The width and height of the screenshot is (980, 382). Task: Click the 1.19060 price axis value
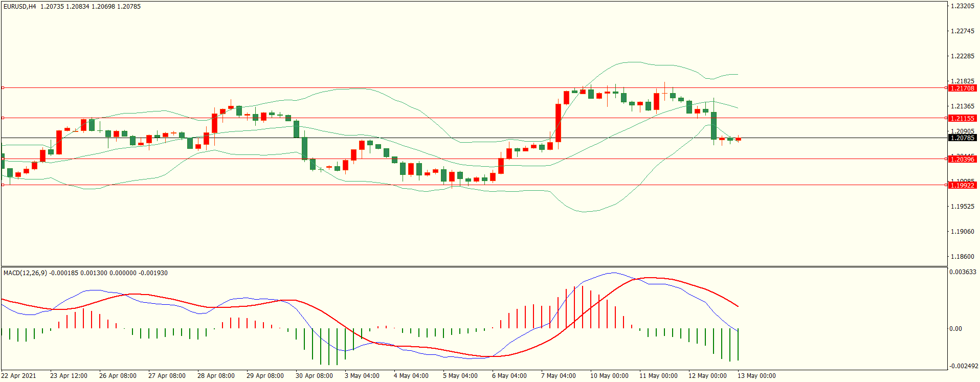pyautogui.click(x=962, y=232)
